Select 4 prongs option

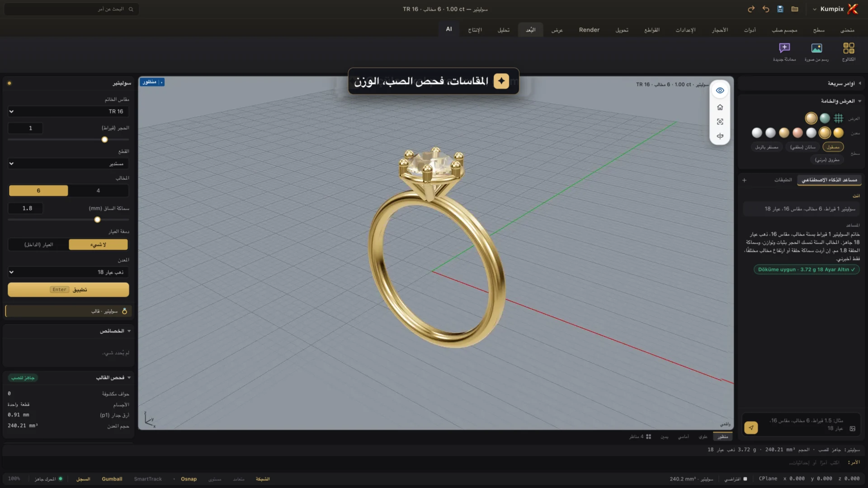tap(98, 191)
